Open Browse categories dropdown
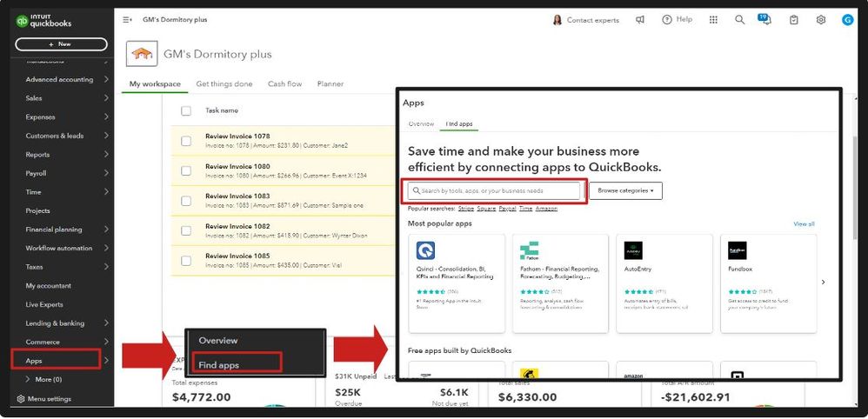 [x=625, y=190]
